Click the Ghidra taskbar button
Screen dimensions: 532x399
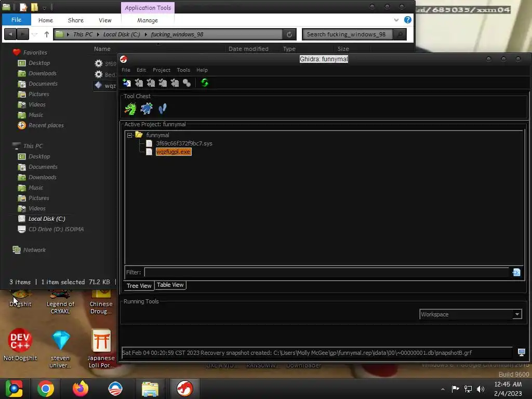click(184, 389)
